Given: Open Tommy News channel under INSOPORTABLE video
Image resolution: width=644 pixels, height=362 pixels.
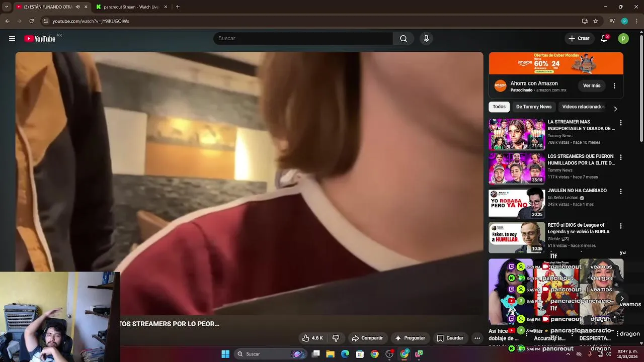Looking at the screenshot, I should click(560, 136).
